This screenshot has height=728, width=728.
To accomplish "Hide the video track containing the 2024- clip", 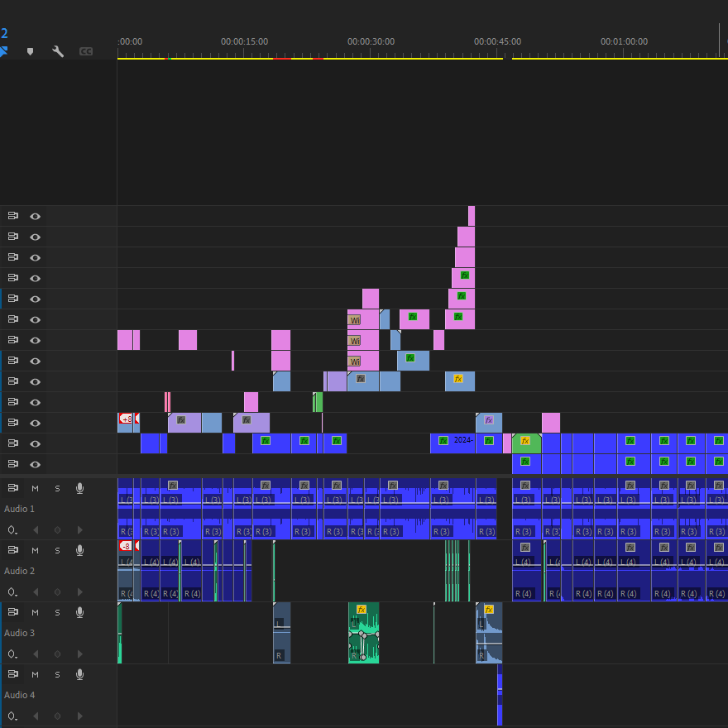I will (x=36, y=443).
